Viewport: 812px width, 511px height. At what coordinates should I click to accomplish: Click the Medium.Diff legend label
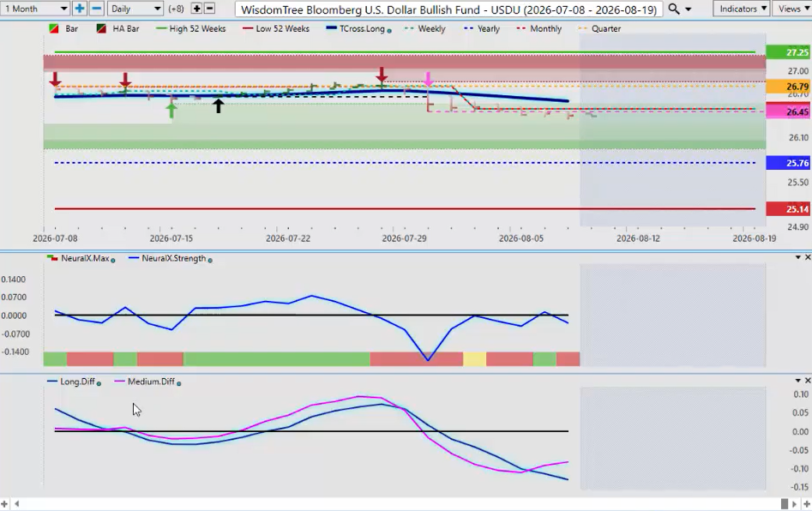[151, 381]
